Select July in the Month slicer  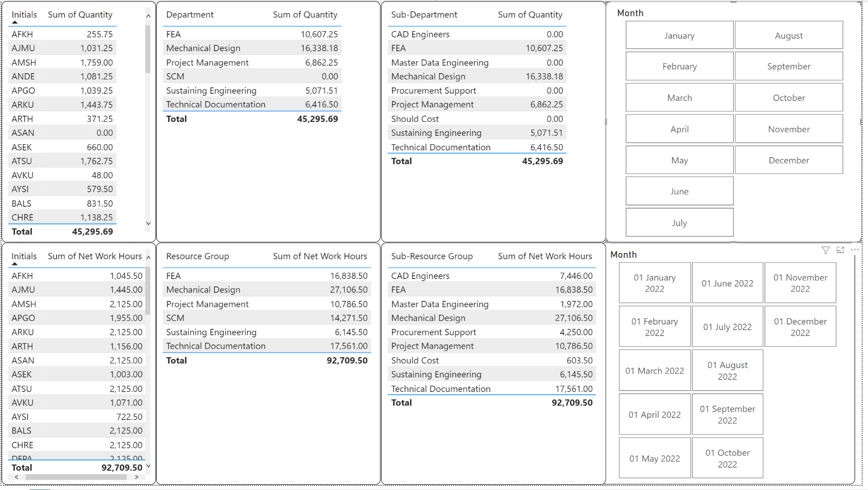point(679,222)
